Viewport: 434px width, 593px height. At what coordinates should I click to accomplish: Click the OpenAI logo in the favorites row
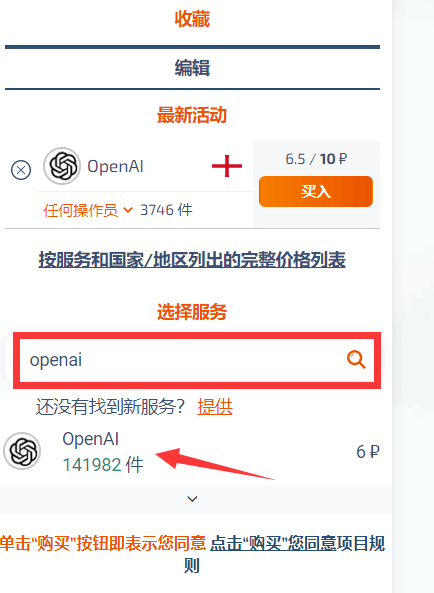(62, 166)
